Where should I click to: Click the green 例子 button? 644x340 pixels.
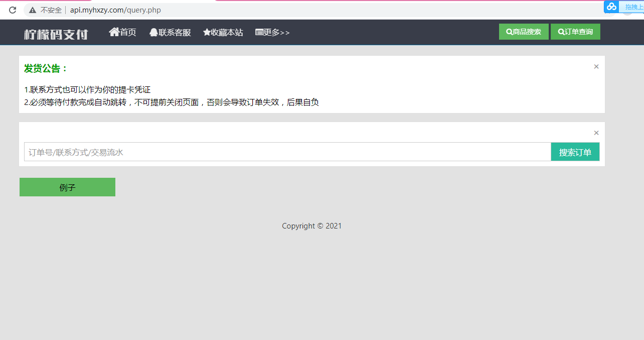[67, 187]
